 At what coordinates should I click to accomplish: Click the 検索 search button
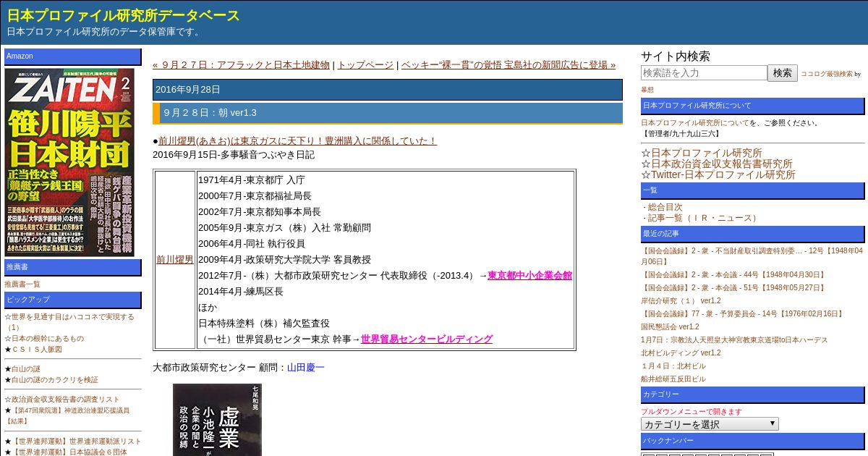coord(783,72)
